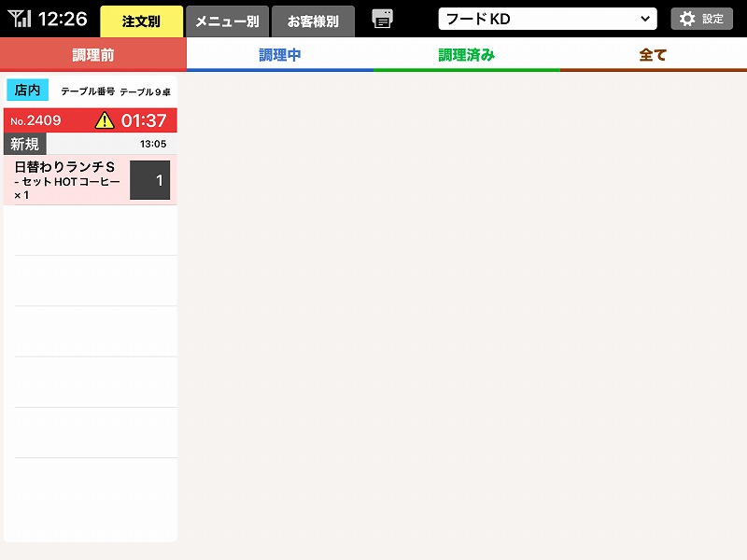Image resolution: width=747 pixels, height=560 pixels.
Task: Tap the blue 店内 badge
Action: pyautogui.click(x=27, y=91)
